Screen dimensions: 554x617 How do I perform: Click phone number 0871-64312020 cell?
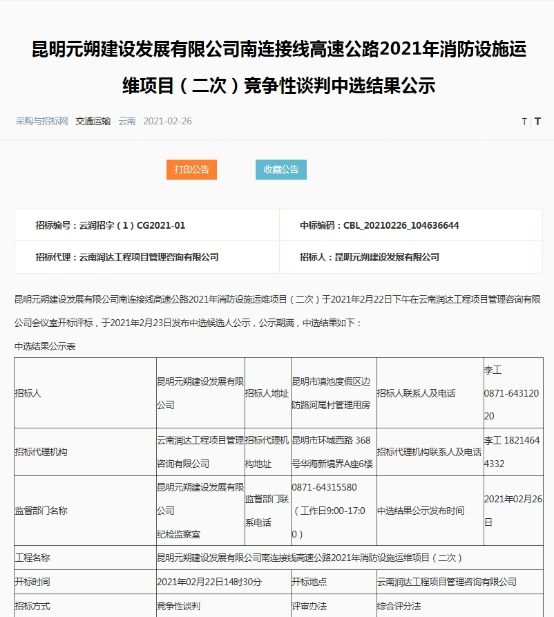pyautogui.click(x=513, y=393)
